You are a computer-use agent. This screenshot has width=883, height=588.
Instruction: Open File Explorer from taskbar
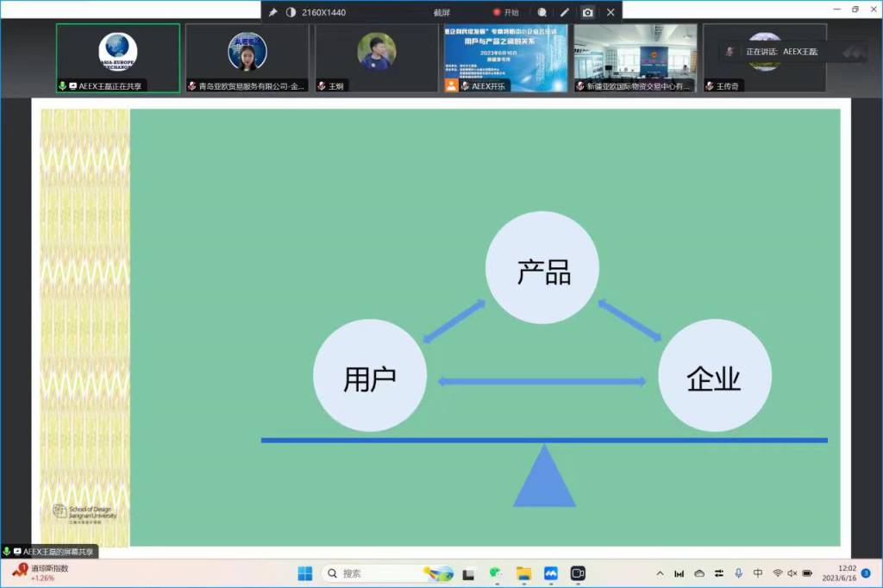coord(523,573)
